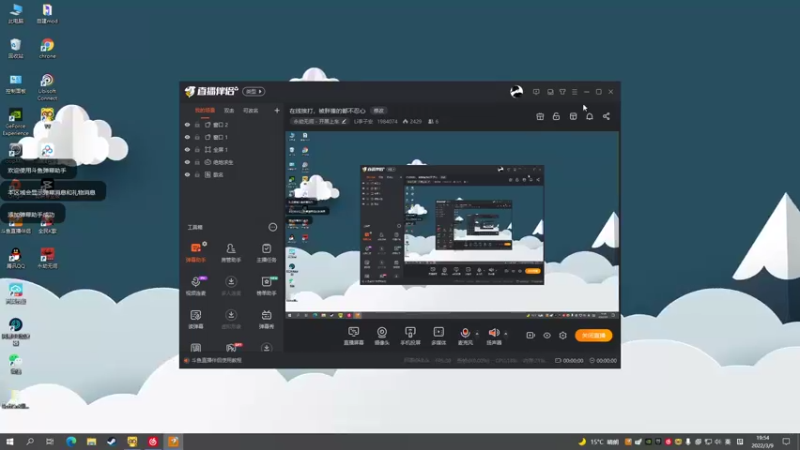The width and height of the screenshot is (800, 450).
Task: Open the hamburger menu in the title bar
Action: [574, 92]
